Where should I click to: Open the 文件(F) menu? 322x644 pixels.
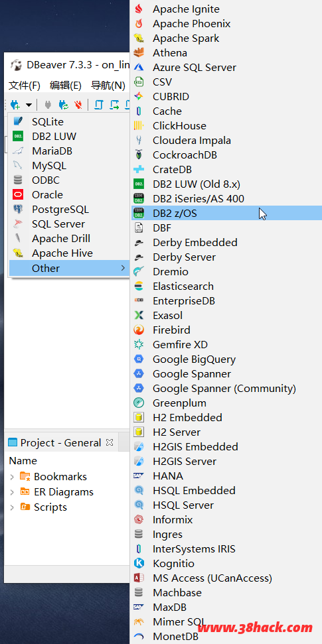click(25, 86)
